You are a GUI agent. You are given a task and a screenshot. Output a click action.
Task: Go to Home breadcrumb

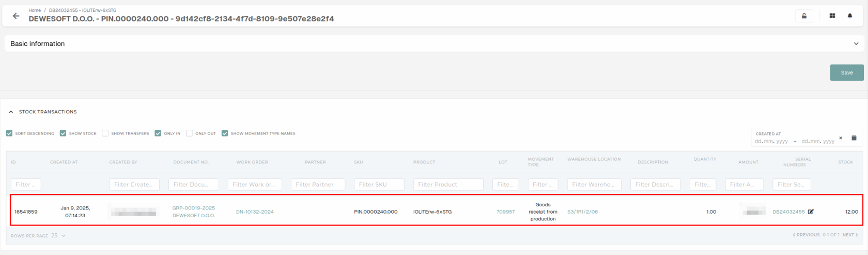35,10
